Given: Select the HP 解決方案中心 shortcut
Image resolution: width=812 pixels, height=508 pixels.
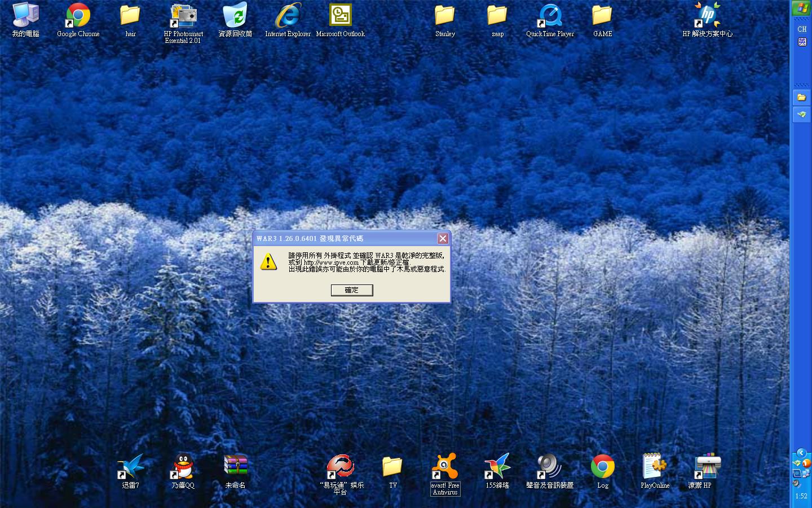Looking at the screenshot, I should pos(707,20).
